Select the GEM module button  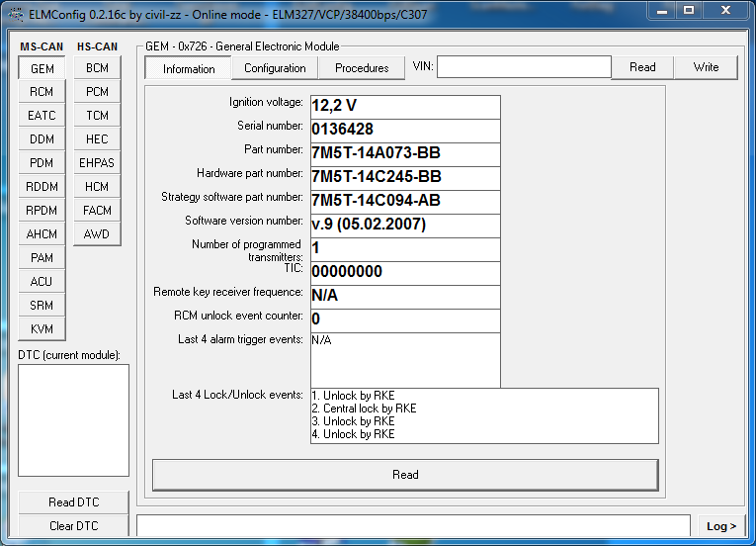point(42,68)
